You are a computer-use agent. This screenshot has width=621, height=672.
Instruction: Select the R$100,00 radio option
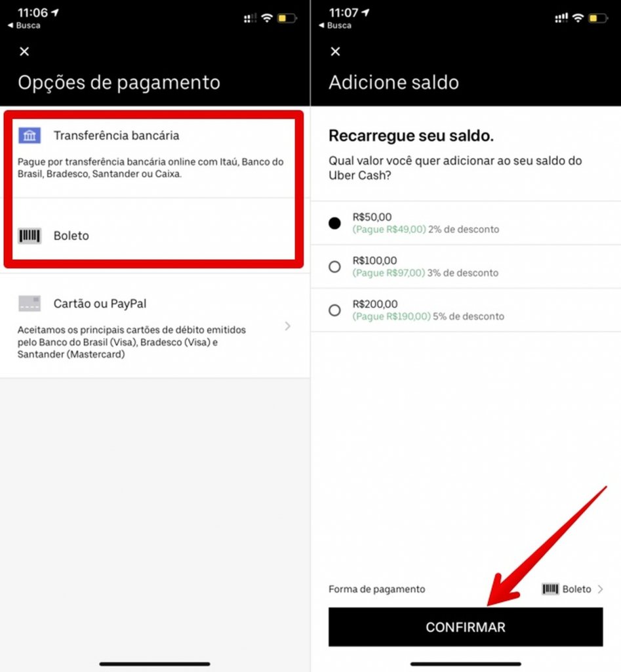pyautogui.click(x=334, y=266)
